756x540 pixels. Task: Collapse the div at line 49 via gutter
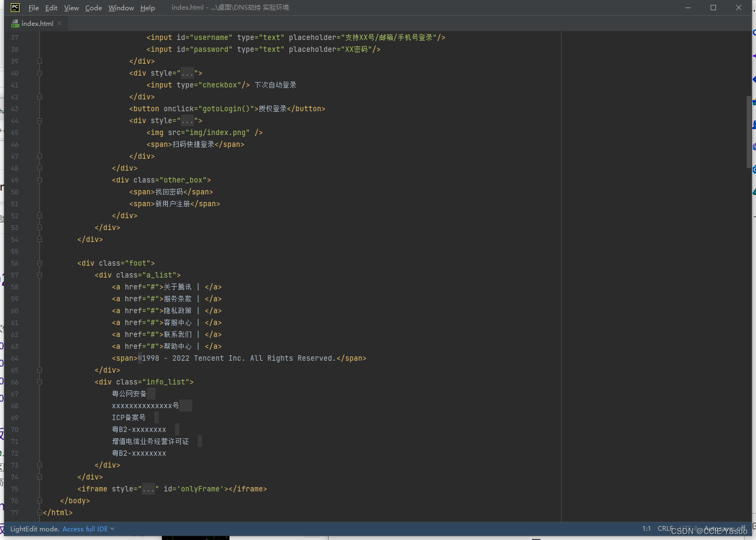click(39, 180)
